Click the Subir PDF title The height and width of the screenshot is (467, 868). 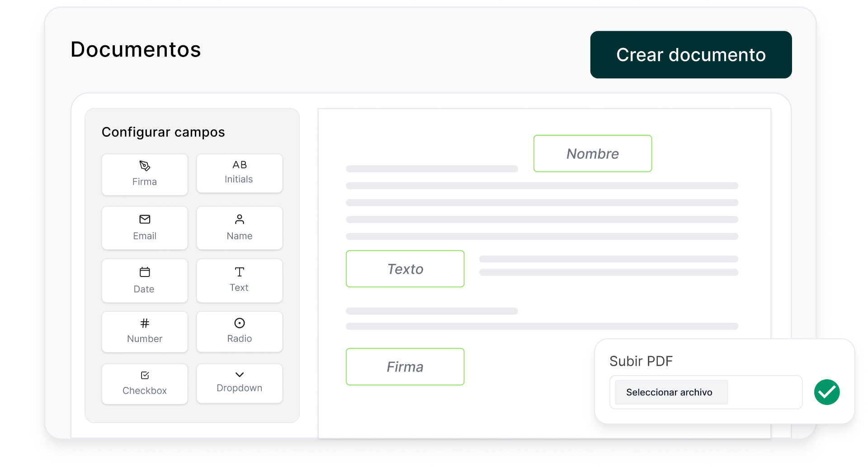(x=641, y=361)
